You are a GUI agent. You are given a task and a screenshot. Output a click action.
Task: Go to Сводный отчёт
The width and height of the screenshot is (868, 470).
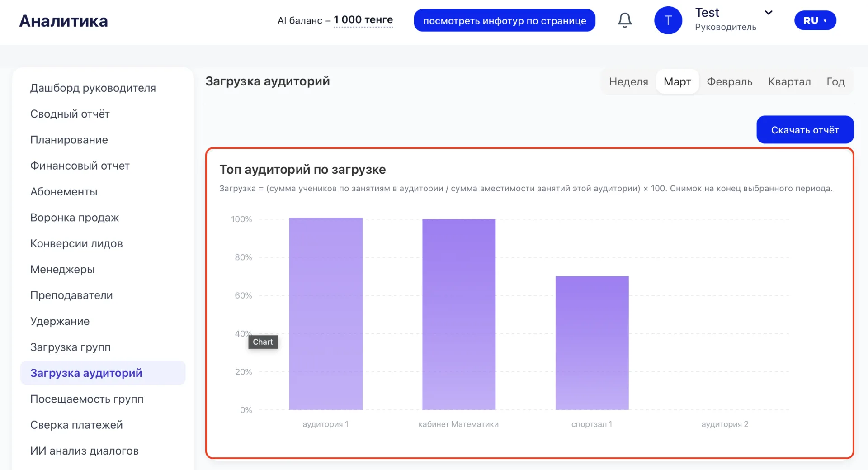[70, 114]
